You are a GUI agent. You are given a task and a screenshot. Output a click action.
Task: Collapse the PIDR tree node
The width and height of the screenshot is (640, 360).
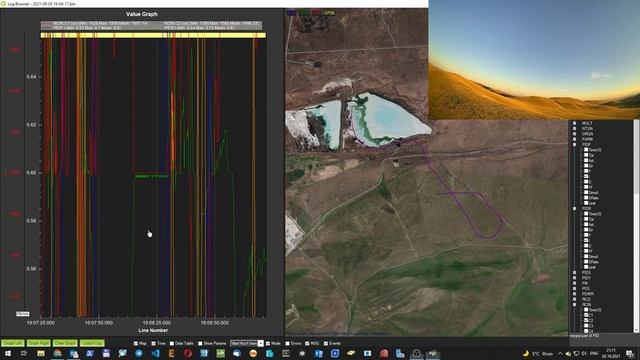[x=574, y=209]
